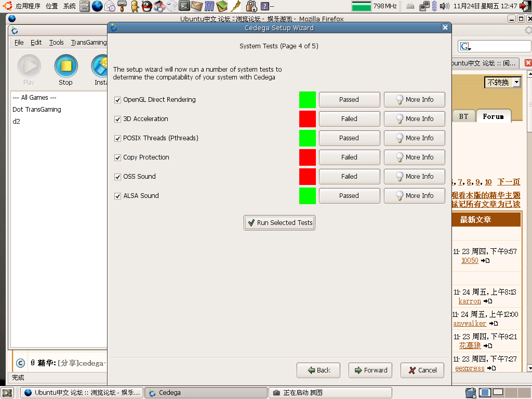Click the log out door icon
Image resolution: width=532 pixels, height=399 pixels.
(x=525, y=6)
